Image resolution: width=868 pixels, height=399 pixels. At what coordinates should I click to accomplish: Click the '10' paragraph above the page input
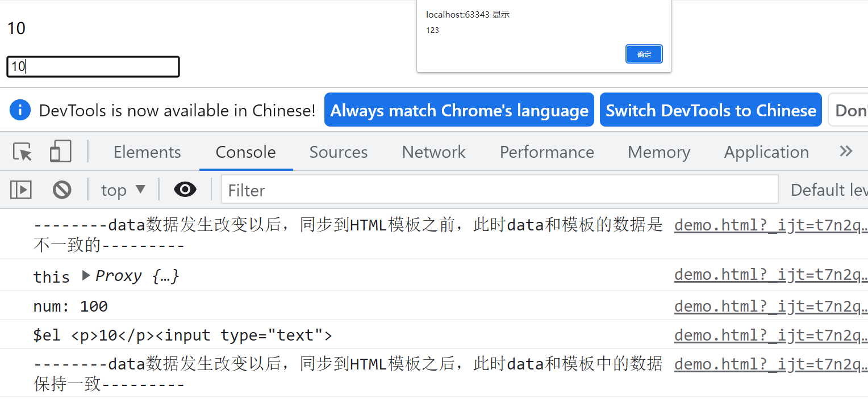pos(16,28)
